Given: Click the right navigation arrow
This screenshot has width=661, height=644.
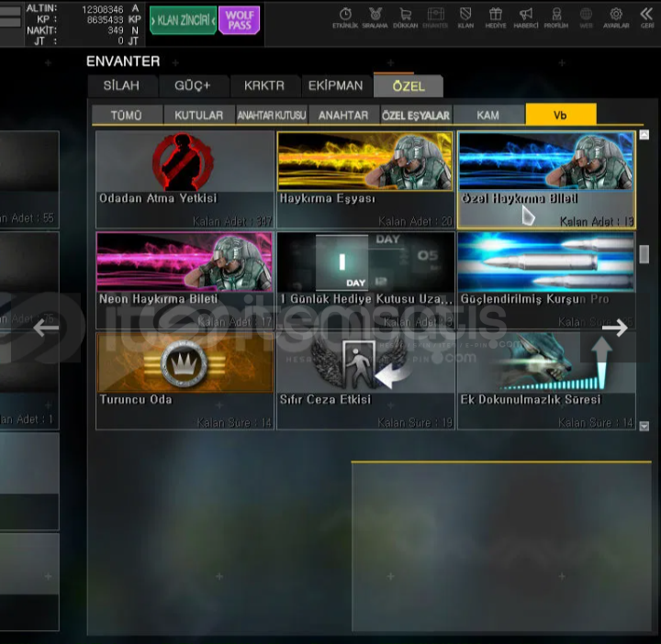Looking at the screenshot, I should (615, 328).
